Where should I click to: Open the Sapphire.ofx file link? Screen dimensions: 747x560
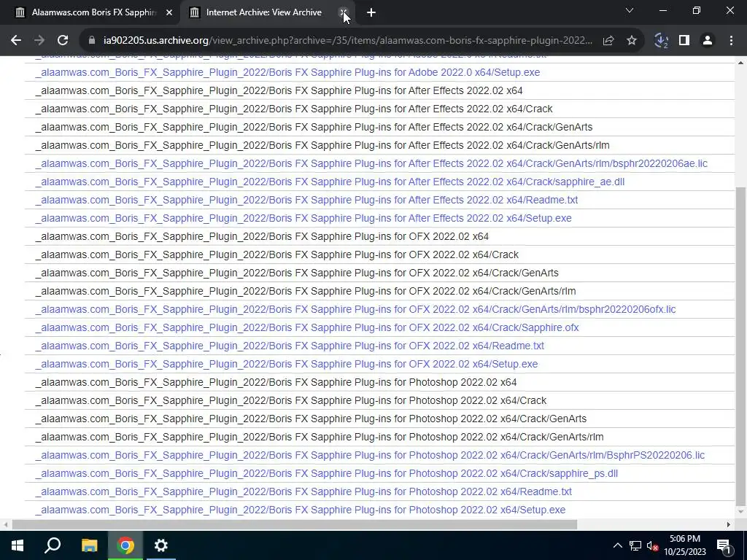pyautogui.click(x=307, y=327)
